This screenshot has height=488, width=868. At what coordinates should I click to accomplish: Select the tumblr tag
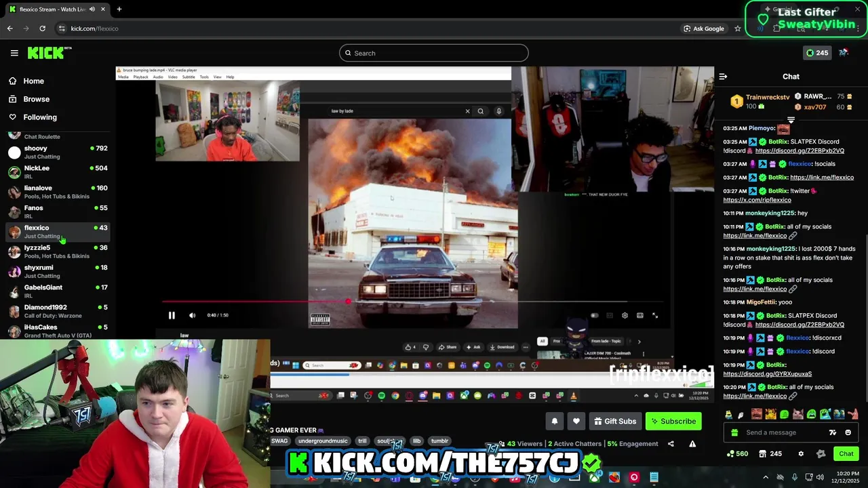[439, 441]
